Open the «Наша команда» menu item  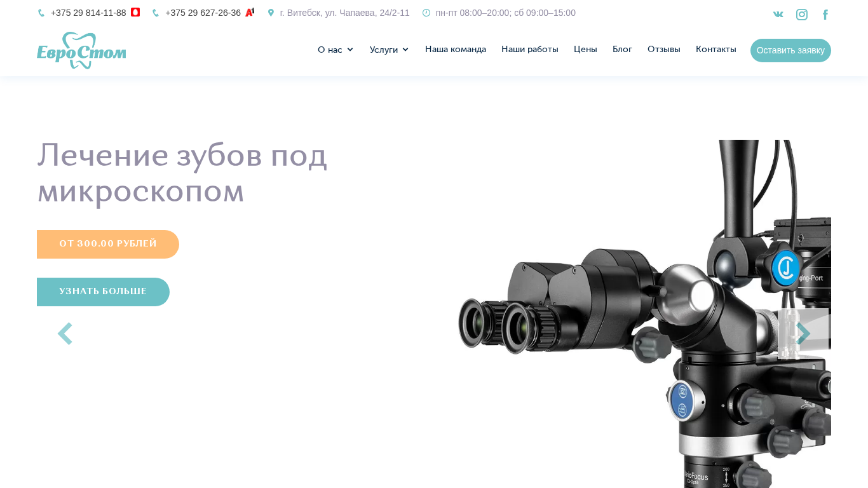[456, 49]
